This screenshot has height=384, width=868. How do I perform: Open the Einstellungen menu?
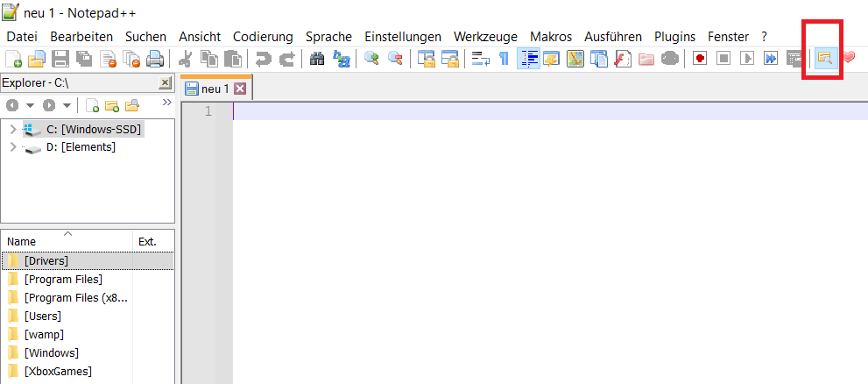[403, 37]
